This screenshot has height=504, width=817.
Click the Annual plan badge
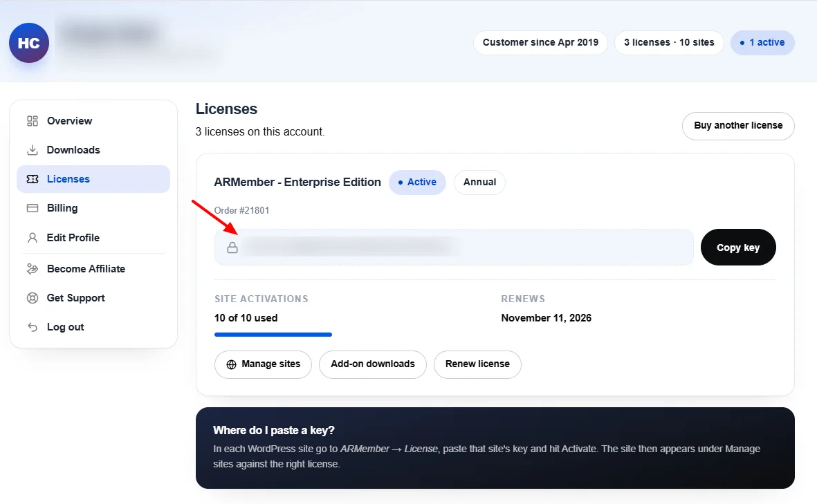coord(479,183)
